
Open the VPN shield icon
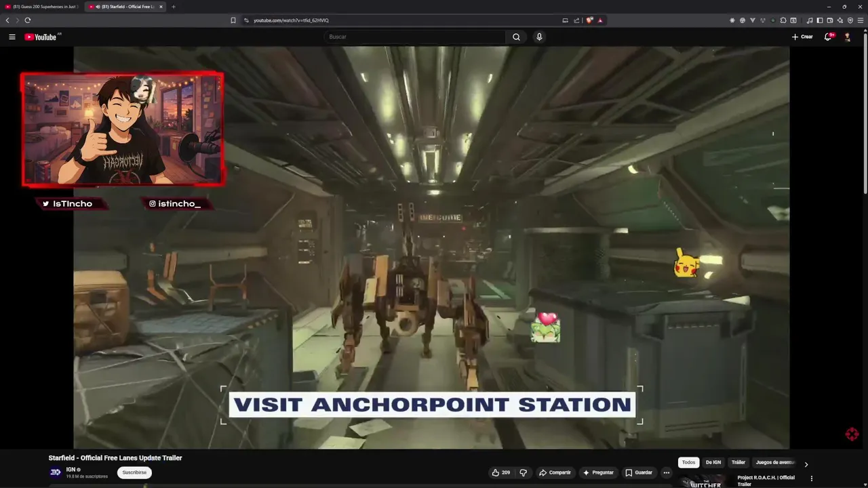(850, 20)
